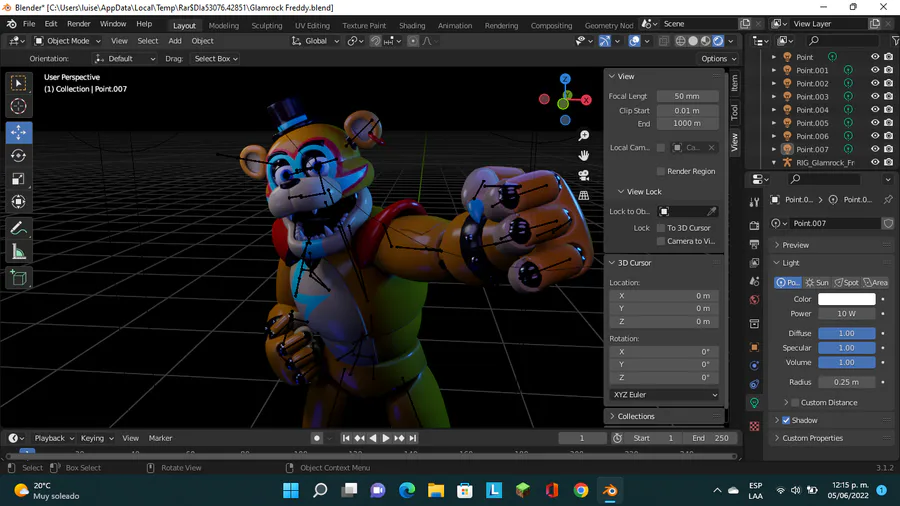The image size is (900, 506).
Task: Open the Object Mode dropdown
Action: [x=67, y=41]
